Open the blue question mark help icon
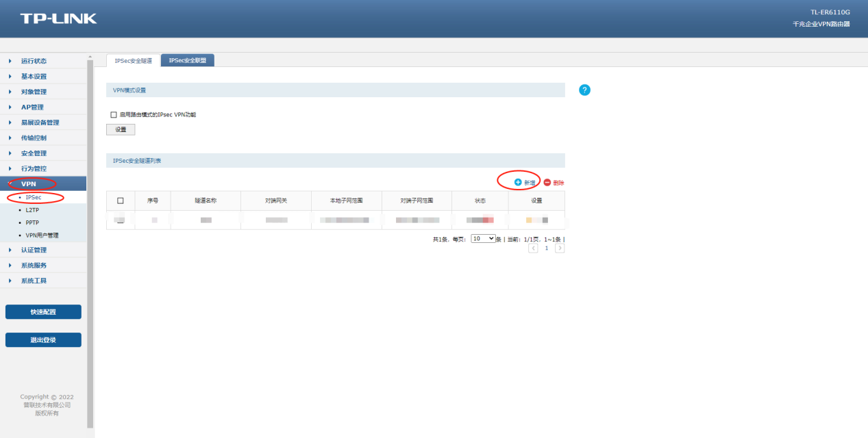 [x=584, y=90]
